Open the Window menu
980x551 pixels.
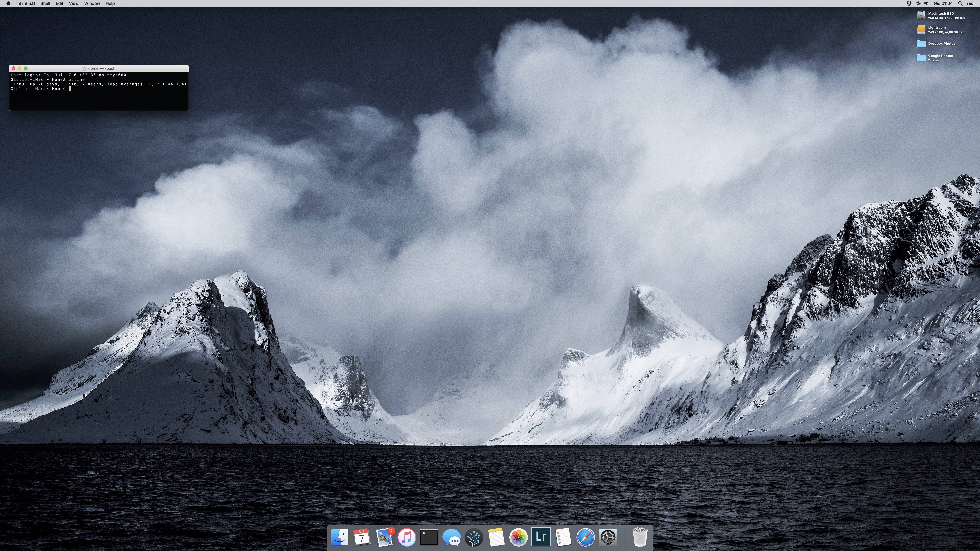[x=92, y=3]
